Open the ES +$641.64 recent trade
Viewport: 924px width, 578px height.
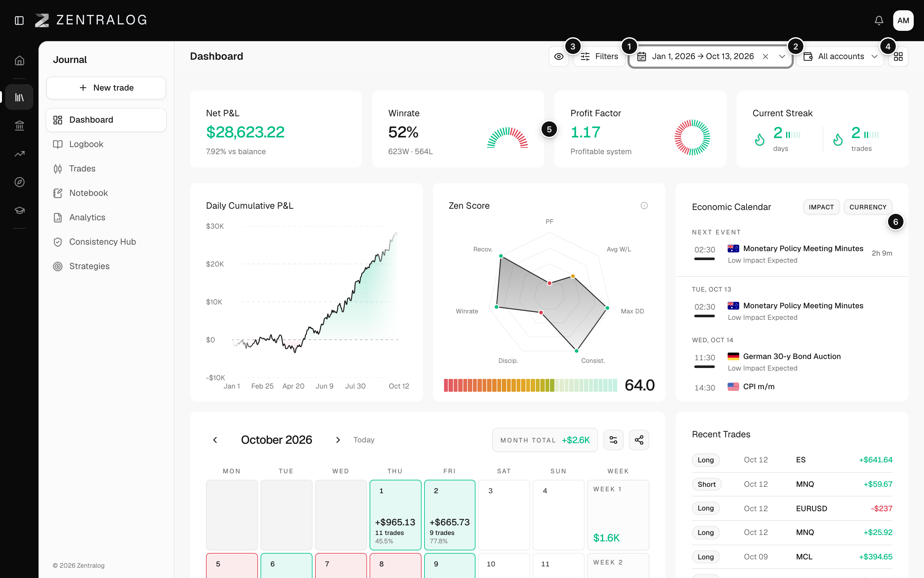coord(792,460)
